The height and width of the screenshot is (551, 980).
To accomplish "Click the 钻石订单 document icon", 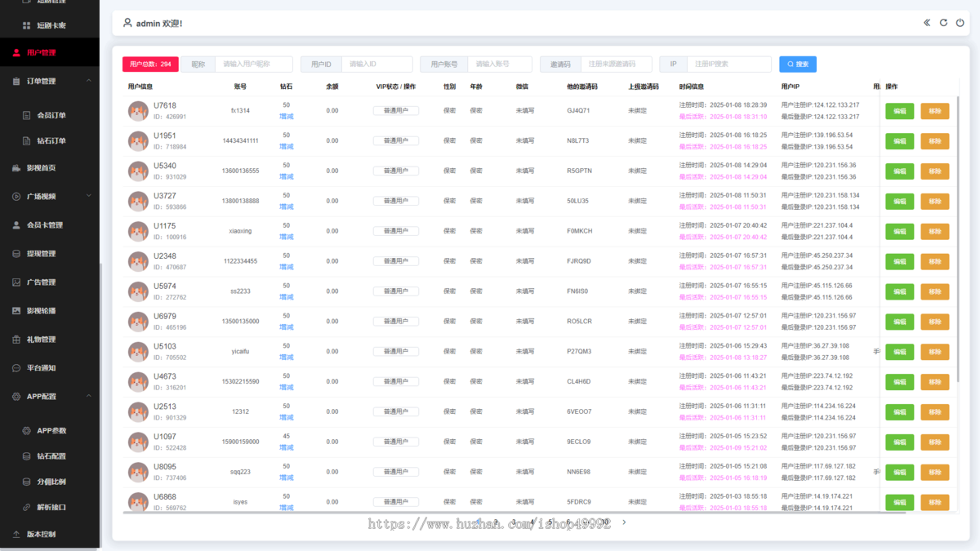I will point(26,141).
